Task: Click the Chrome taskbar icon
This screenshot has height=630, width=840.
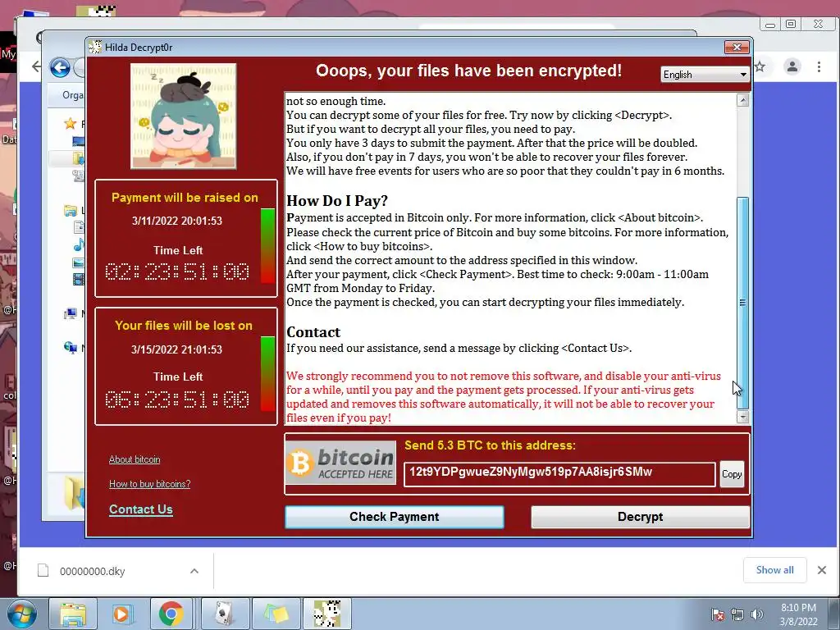Action: tap(171, 614)
